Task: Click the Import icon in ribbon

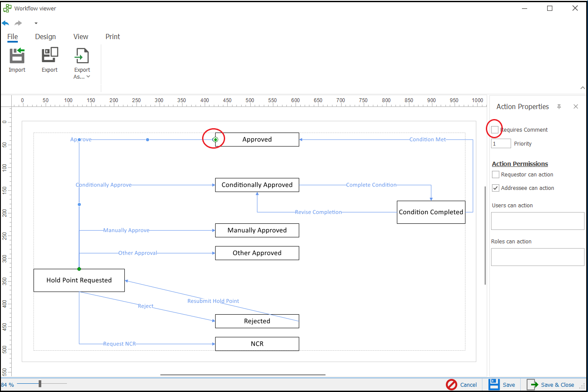Action: click(17, 56)
